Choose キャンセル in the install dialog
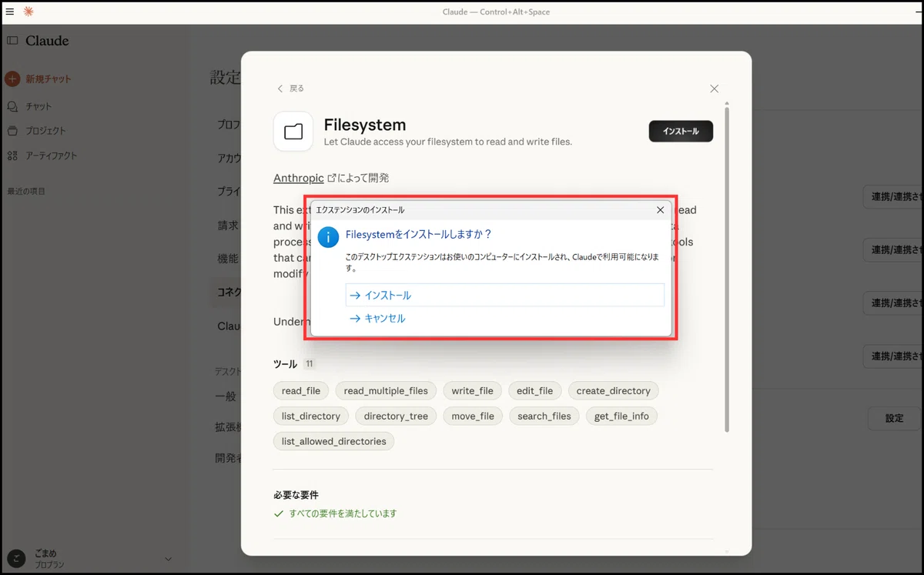924x575 pixels. point(377,318)
